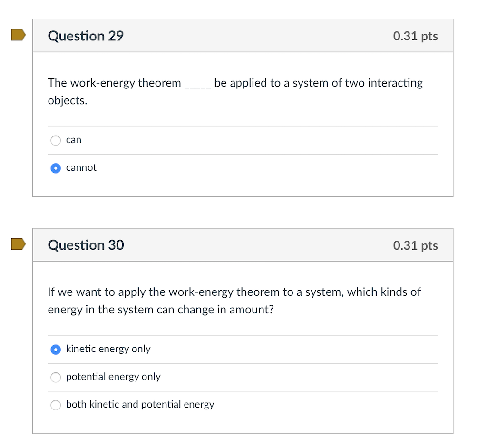Click inside the Question 29 question body
The width and height of the screenshot is (487, 448).
[x=235, y=91]
